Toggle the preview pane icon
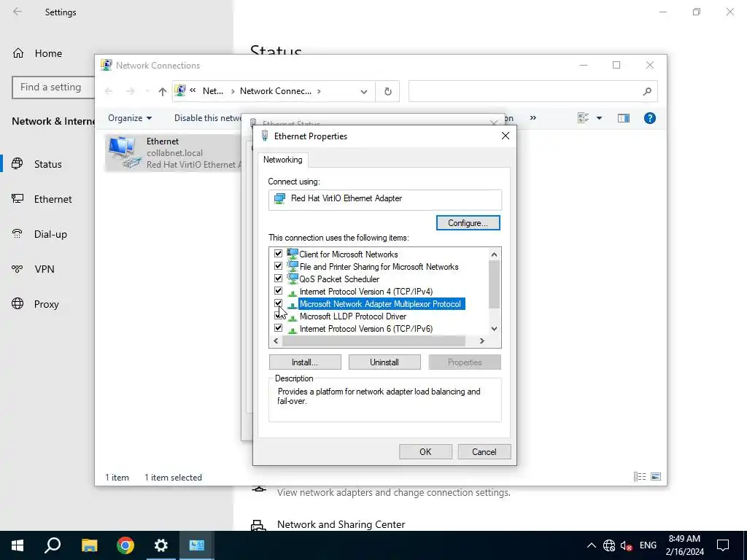The width and height of the screenshot is (747, 560). pos(624,118)
